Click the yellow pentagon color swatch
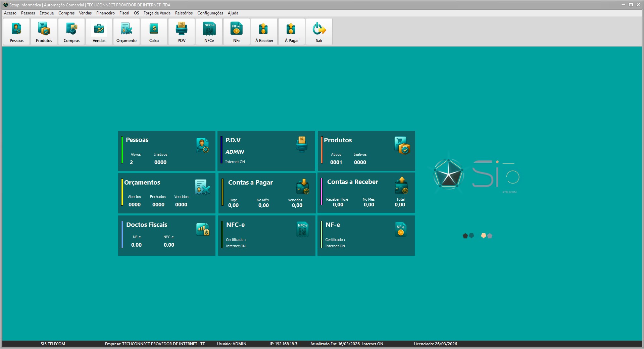This screenshot has height=349, width=644. click(x=484, y=236)
